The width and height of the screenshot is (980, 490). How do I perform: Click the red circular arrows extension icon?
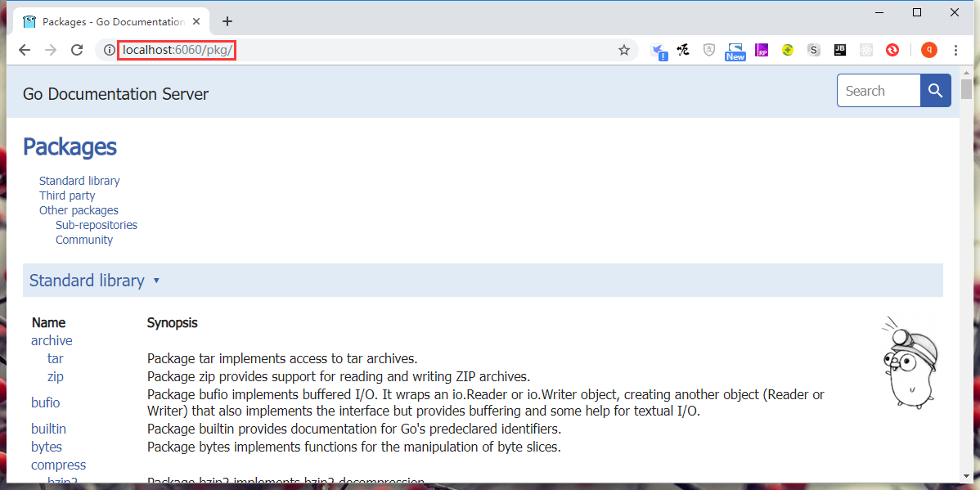tap(892, 50)
